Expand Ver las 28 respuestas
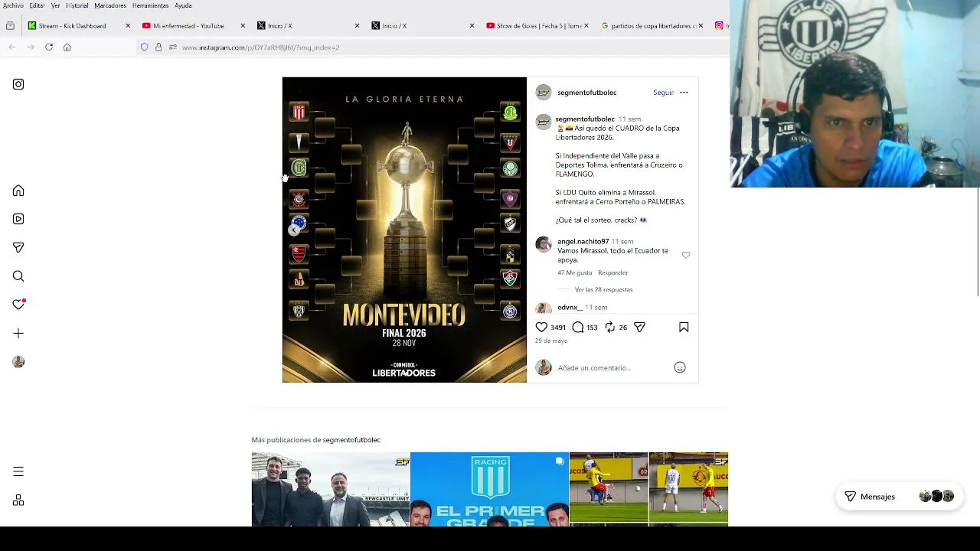The height and width of the screenshot is (551, 980). [x=603, y=290]
